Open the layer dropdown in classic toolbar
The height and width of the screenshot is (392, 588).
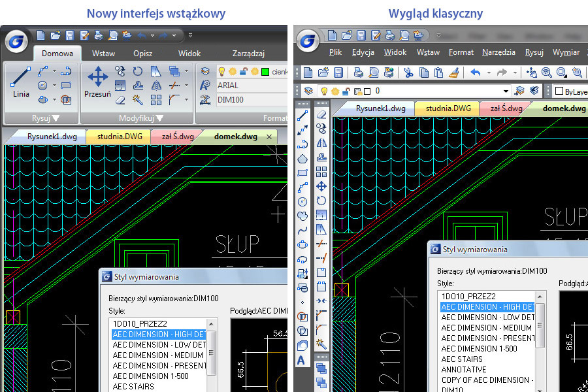(506, 90)
